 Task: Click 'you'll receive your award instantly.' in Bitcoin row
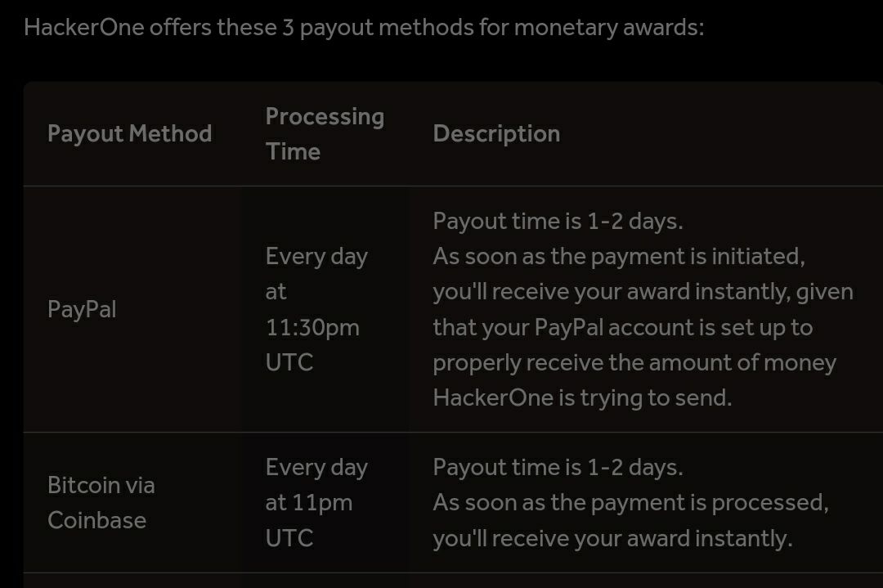click(x=612, y=538)
